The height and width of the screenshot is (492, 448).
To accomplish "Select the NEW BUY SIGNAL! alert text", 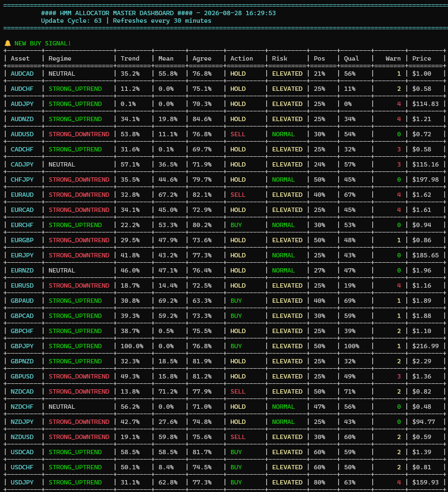I will [x=43, y=43].
